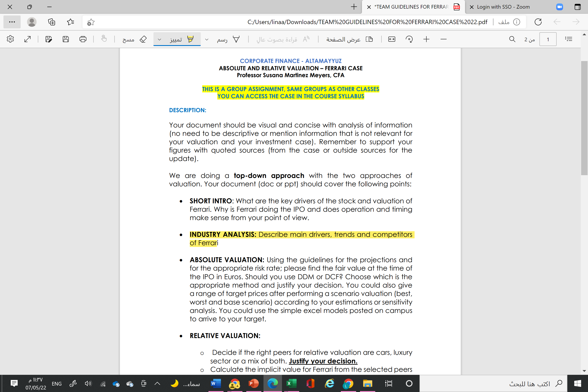
Task: Open the PDF viewer settings gear
Action: click(x=10, y=39)
